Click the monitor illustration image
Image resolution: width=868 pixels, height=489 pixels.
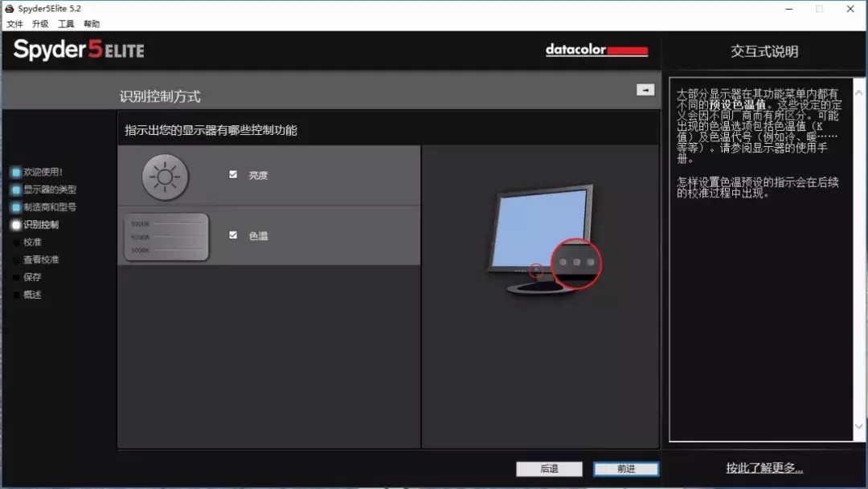coord(544,239)
